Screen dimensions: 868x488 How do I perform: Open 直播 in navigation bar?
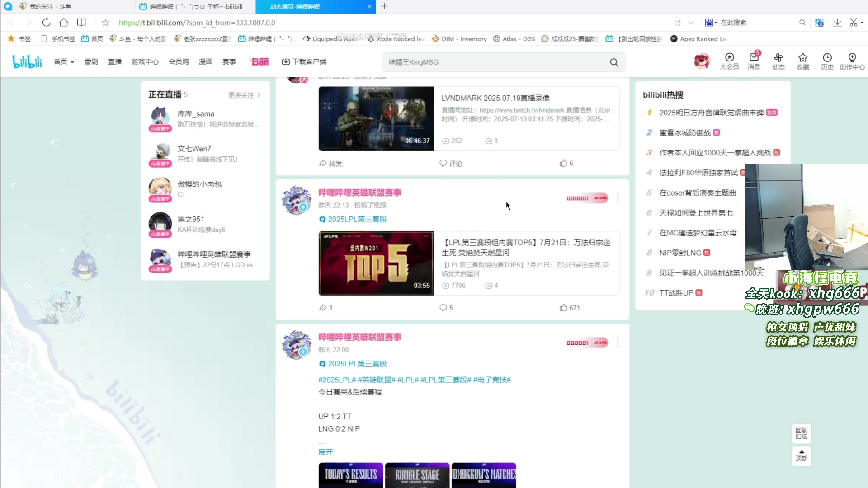tap(115, 62)
